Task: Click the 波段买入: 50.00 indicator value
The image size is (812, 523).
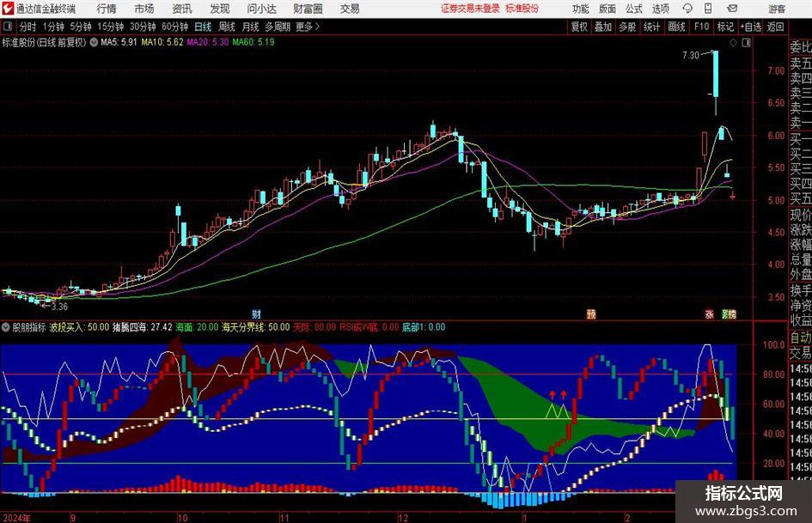Action: pyautogui.click(x=79, y=327)
